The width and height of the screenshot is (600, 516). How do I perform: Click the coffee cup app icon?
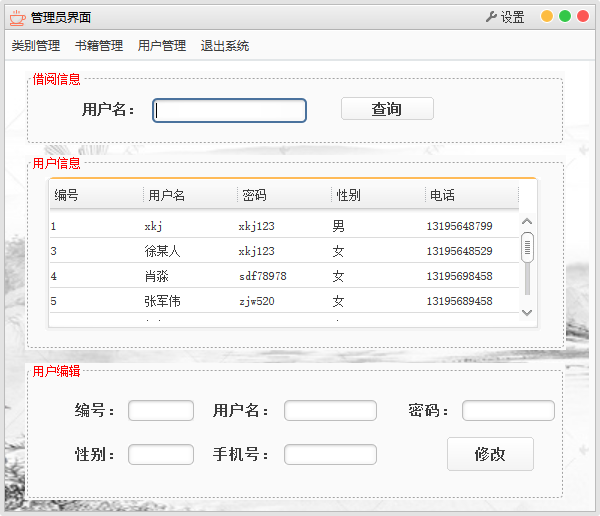coord(17,18)
